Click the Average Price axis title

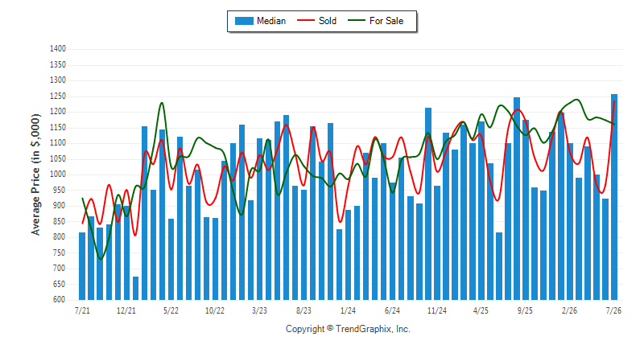pyautogui.click(x=36, y=174)
